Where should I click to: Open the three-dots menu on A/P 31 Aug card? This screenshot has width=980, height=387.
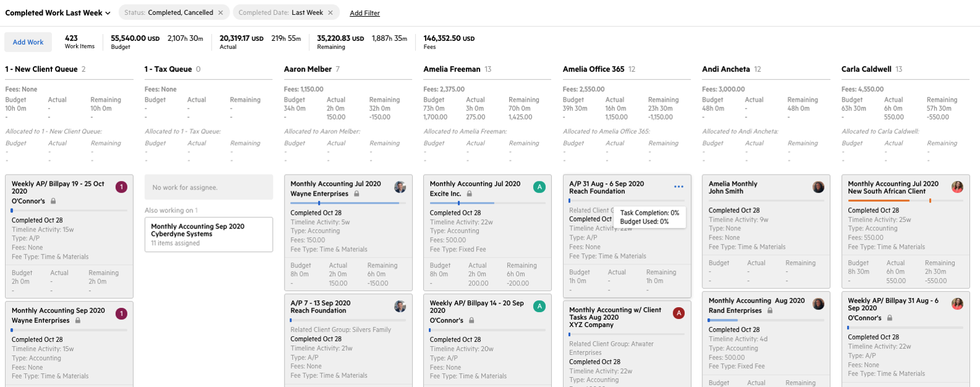(x=679, y=186)
